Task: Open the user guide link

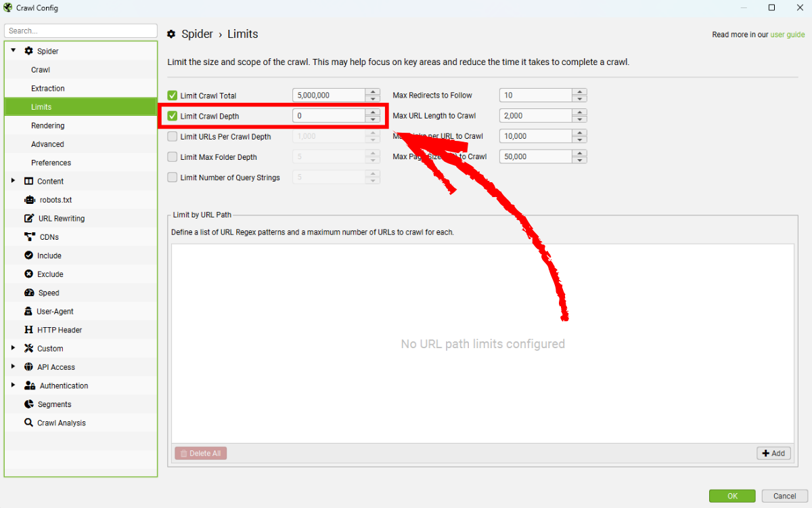Action: coord(787,35)
